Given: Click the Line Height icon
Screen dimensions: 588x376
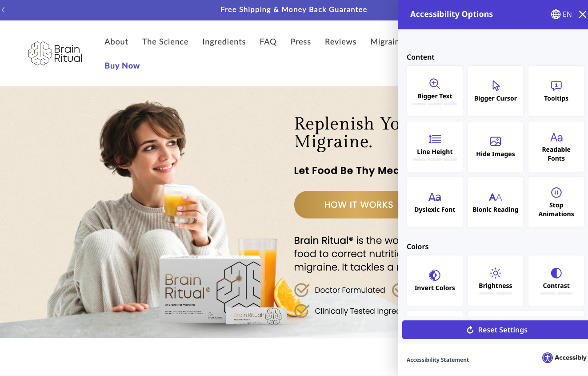Looking at the screenshot, I should point(434,139).
